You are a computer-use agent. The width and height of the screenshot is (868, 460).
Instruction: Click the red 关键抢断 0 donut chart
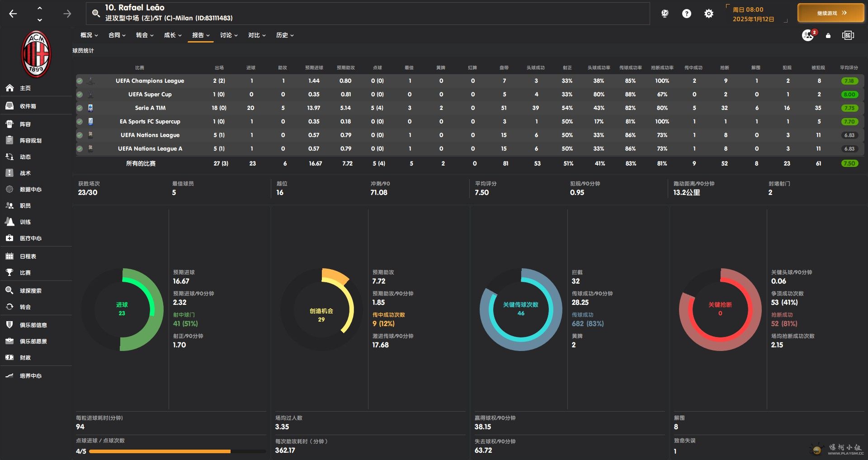tap(720, 309)
